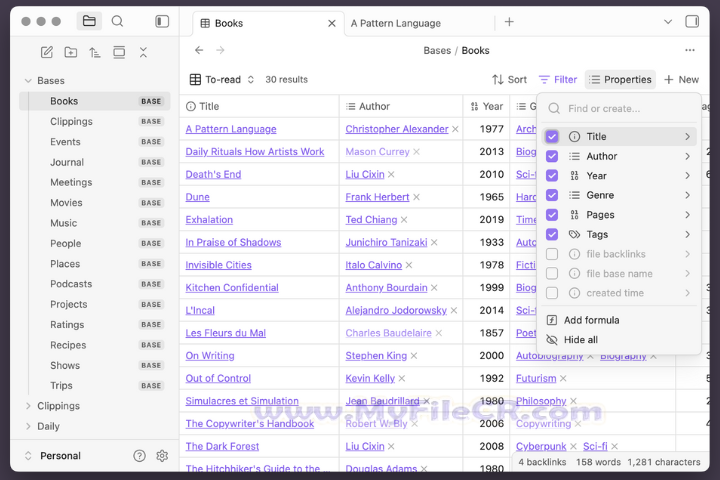Remove Stephen King author tag
720x480 pixels.
click(414, 356)
